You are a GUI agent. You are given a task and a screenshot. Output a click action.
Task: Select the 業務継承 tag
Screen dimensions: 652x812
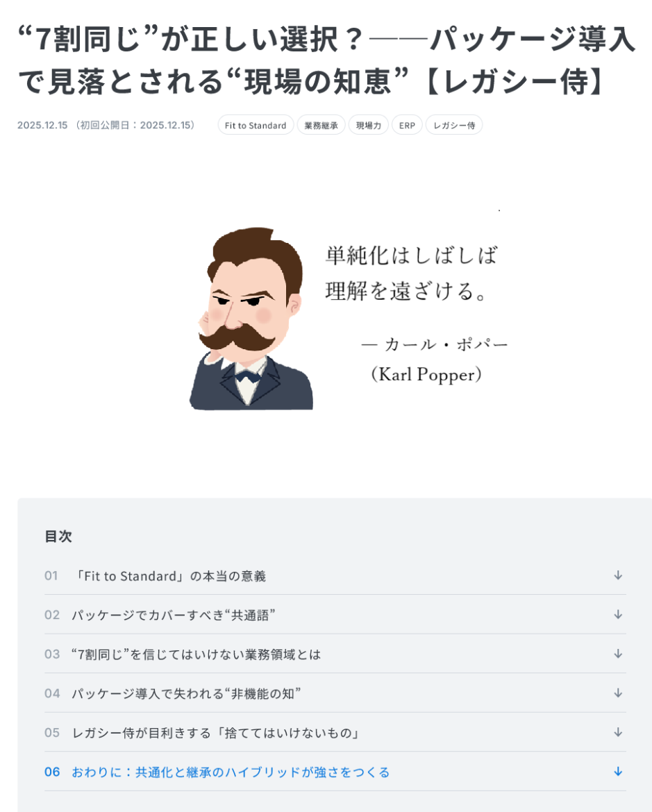321,126
